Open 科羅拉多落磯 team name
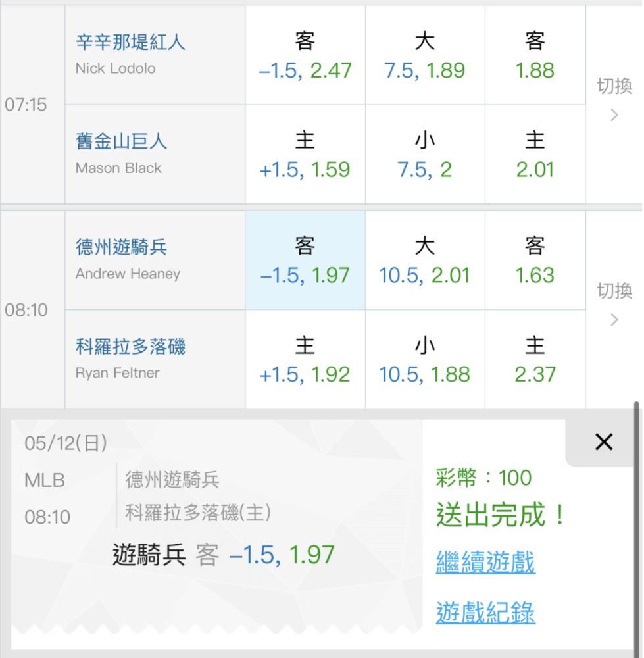 pos(130,347)
